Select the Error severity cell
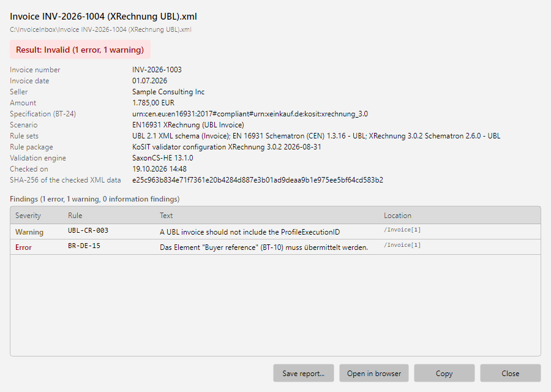The width and height of the screenshot is (551, 392). pos(23,247)
